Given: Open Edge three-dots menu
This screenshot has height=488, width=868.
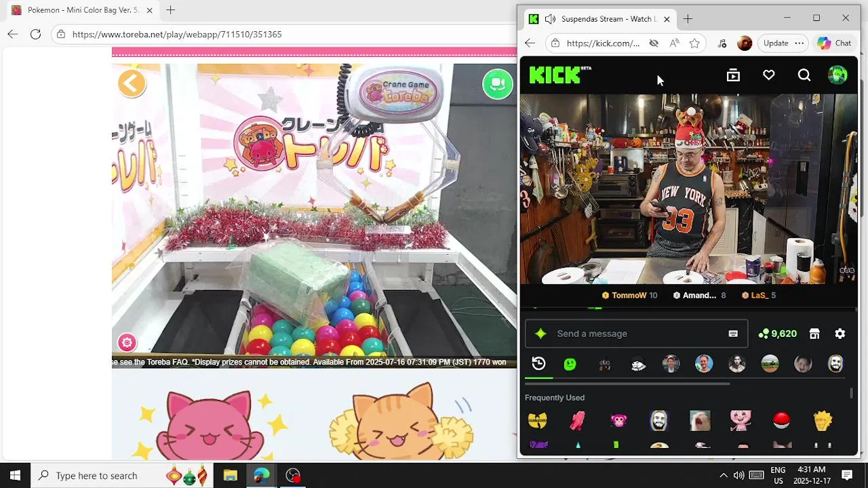Looking at the screenshot, I should click(x=799, y=43).
